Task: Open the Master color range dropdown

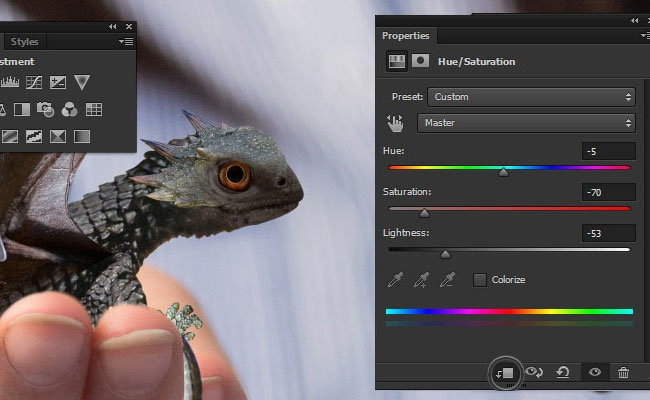Action: click(x=526, y=123)
